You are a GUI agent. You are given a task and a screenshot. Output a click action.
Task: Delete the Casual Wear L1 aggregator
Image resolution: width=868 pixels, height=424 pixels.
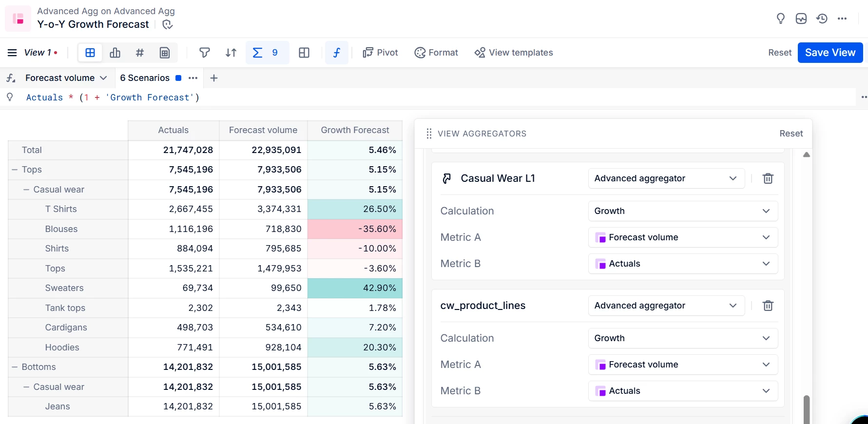[x=768, y=178]
